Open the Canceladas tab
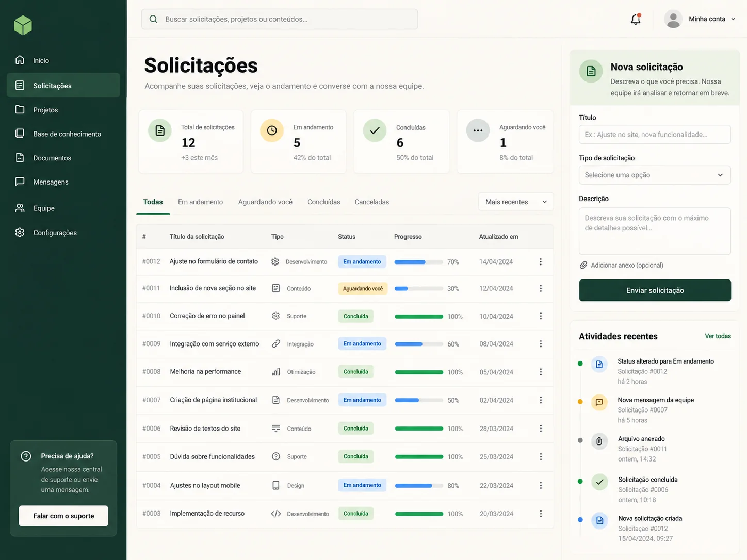747x560 pixels. click(372, 202)
